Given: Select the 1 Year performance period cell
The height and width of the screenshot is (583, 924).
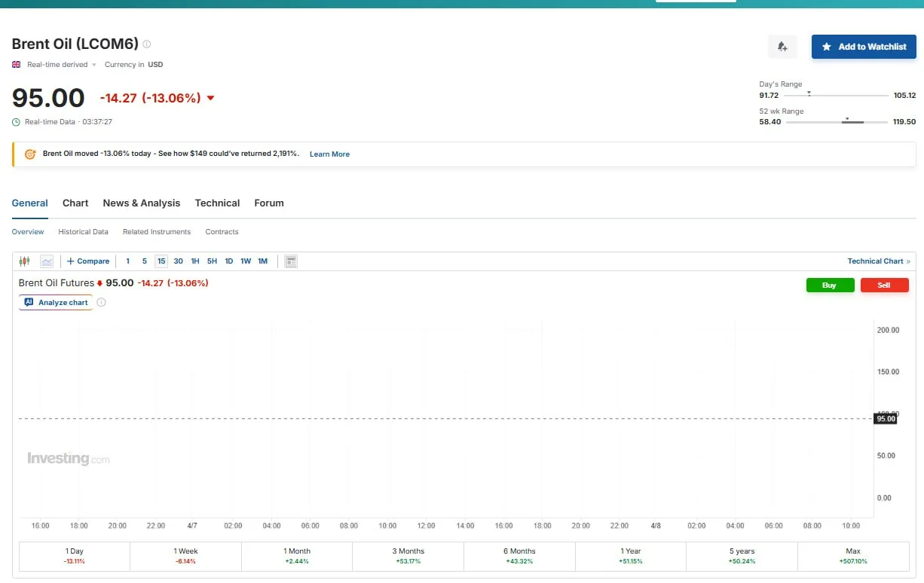Looking at the screenshot, I should click(x=631, y=556).
